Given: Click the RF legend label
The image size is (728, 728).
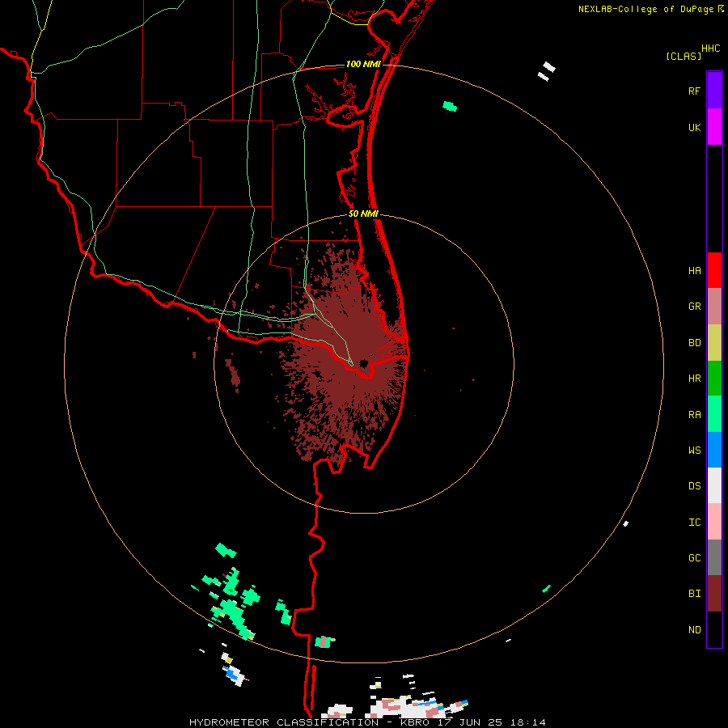Looking at the screenshot, I should coord(694,91).
